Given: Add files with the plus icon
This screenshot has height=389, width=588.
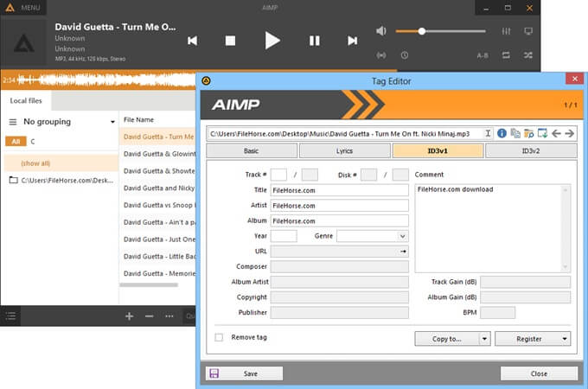Looking at the screenshot, I should [130, 316].
